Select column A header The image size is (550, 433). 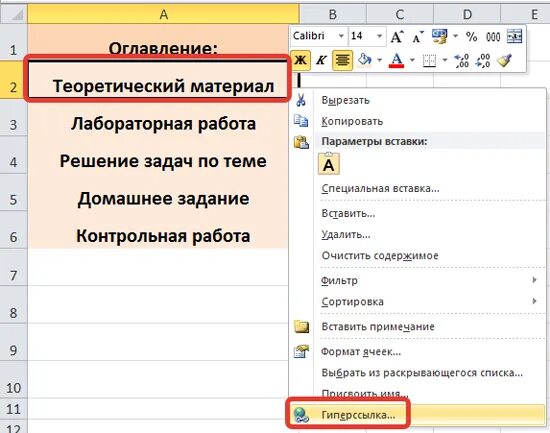coord(163,15)
